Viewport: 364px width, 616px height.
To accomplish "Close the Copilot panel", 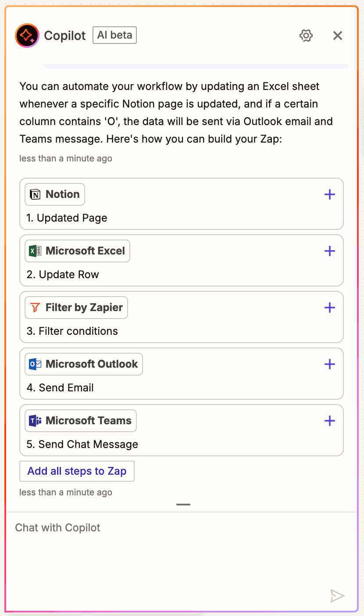I will pyautogui.click(x=337, y=36).
